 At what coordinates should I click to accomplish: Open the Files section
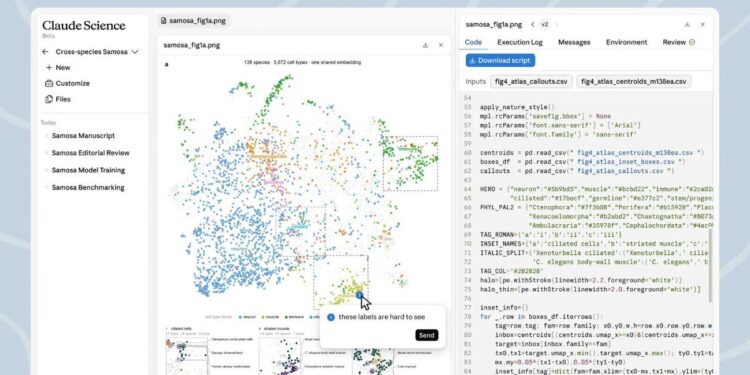point(58,99)
